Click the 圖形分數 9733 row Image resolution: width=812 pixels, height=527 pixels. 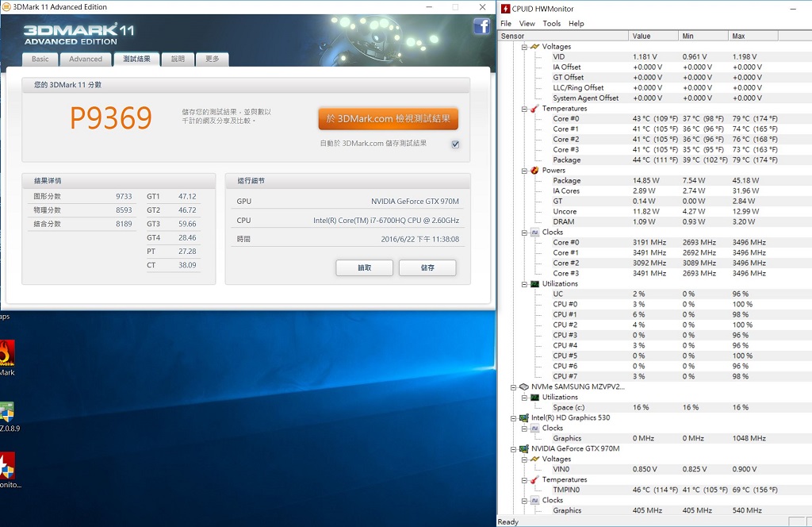pyautogui.click(x=82, y=196)
